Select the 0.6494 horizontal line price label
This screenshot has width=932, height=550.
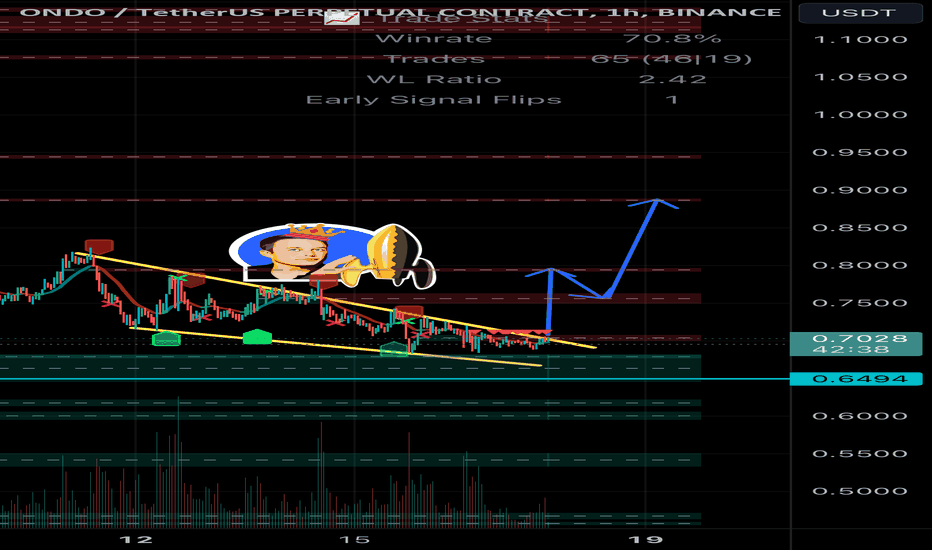coord(856,379)
